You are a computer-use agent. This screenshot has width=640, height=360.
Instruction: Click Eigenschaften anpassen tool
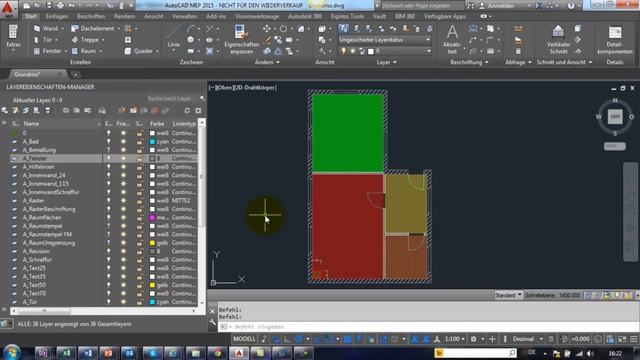[241, 39]
